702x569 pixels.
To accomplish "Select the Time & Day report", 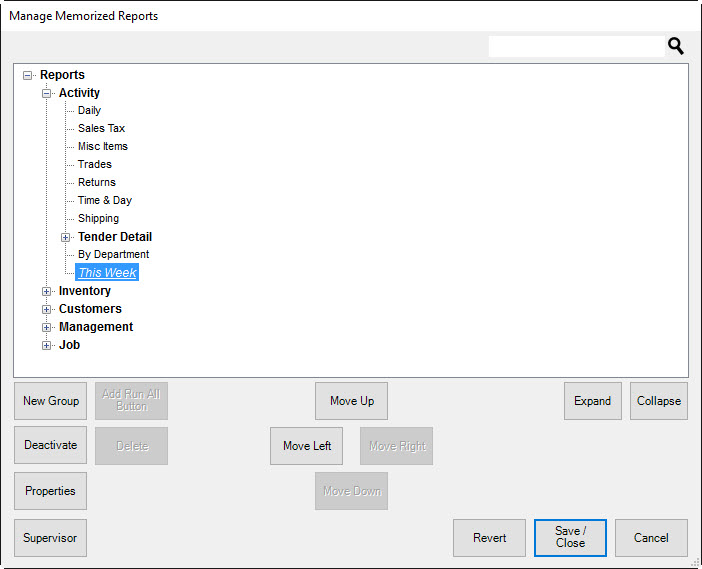I will point(105,201).
